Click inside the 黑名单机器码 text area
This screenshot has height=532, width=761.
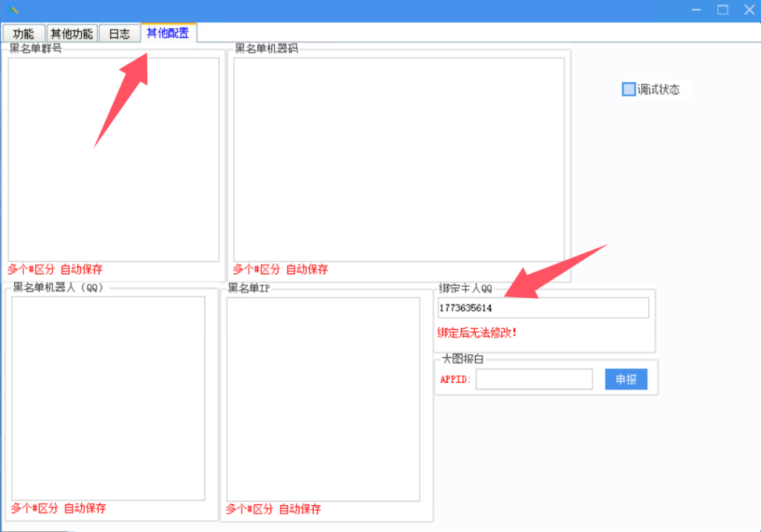(398, 159)
